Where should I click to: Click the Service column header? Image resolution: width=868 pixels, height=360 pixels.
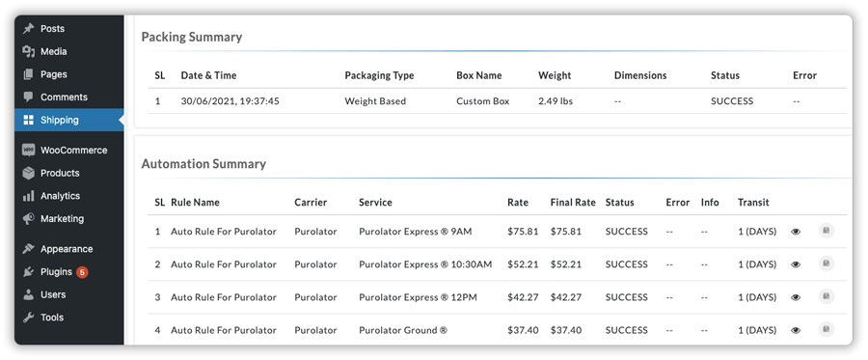click(x=375, y=202)
